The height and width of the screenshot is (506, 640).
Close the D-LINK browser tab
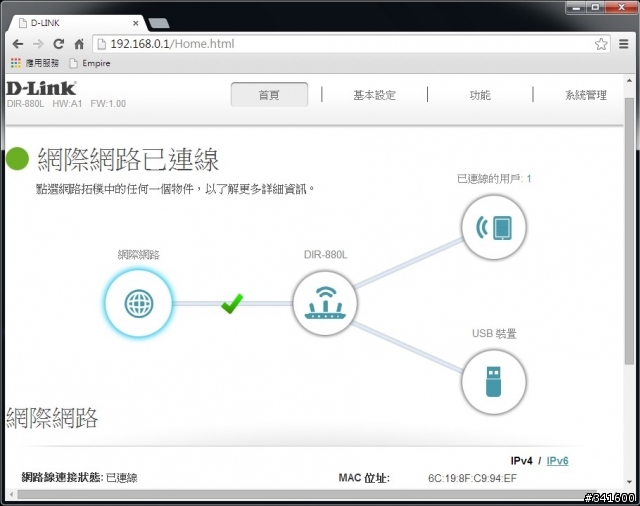tap(136, 23)
